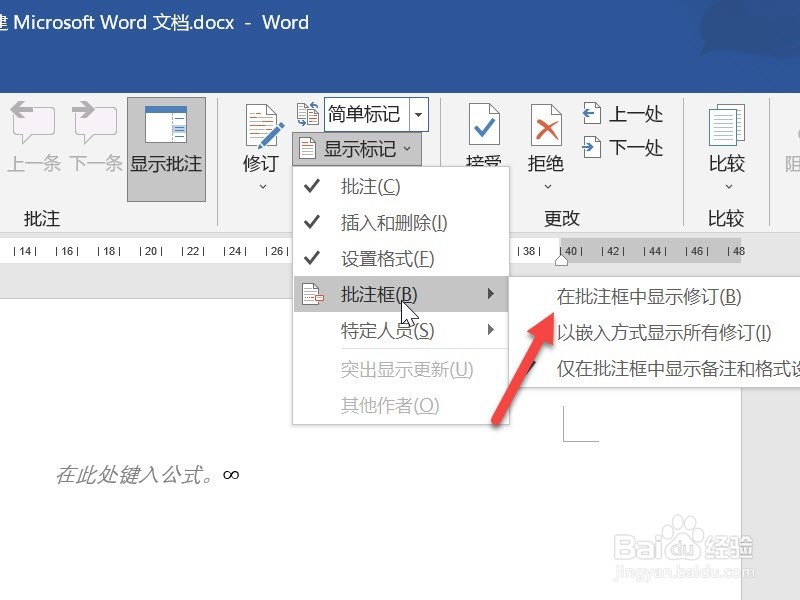
Task: Uncheck the 设置格式(F) menu option
Action: click(401, 258)
